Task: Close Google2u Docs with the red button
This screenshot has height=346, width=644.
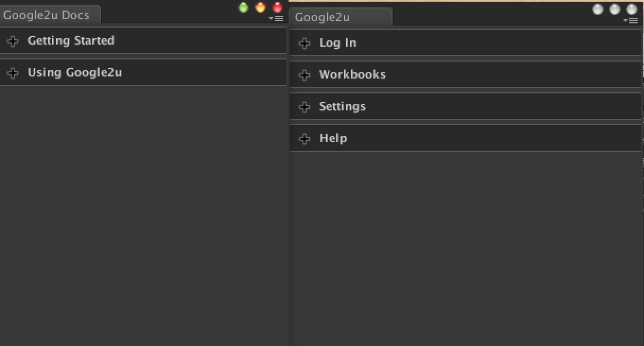Action: (277, 7)
